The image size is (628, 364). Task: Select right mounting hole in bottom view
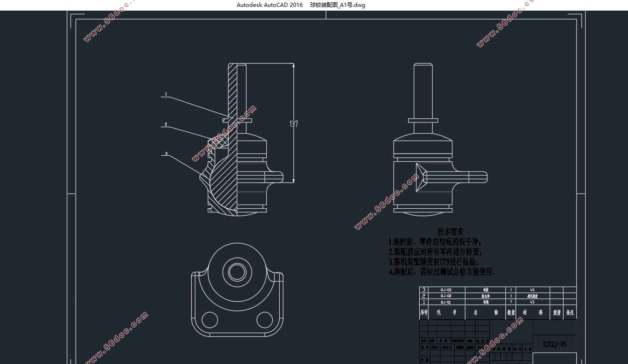(264, 319)
